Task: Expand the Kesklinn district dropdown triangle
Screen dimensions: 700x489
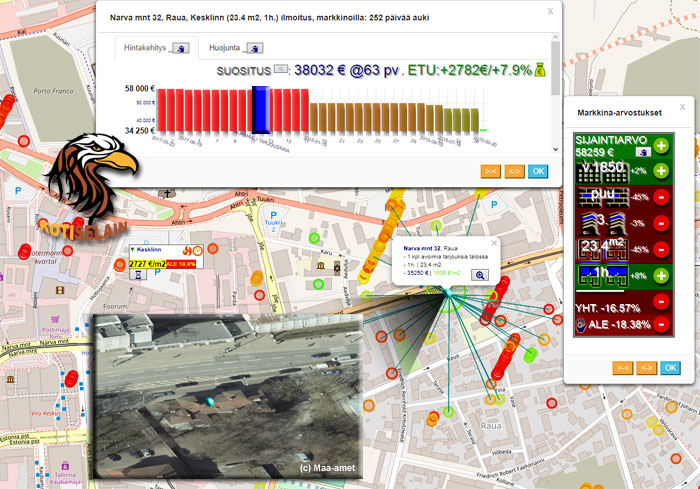Action: 133,250
